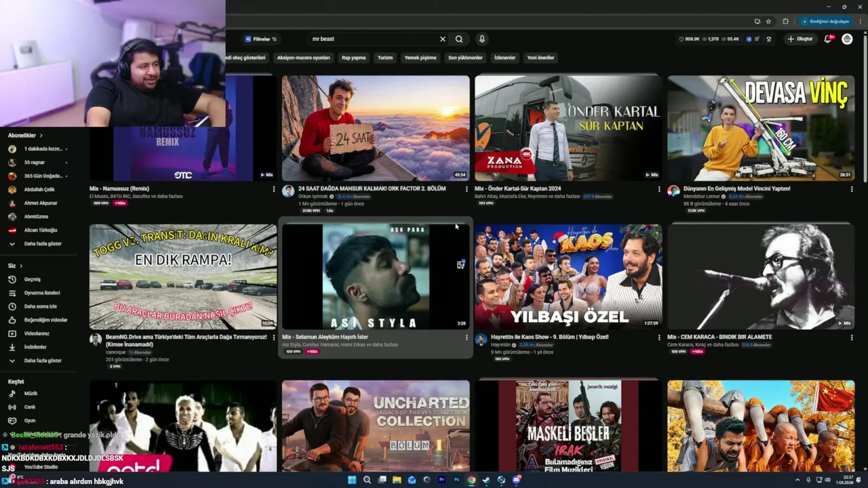Start voice search with the microphone icon
The height and width of the screenshot is (488, 868).
point(481,39)
